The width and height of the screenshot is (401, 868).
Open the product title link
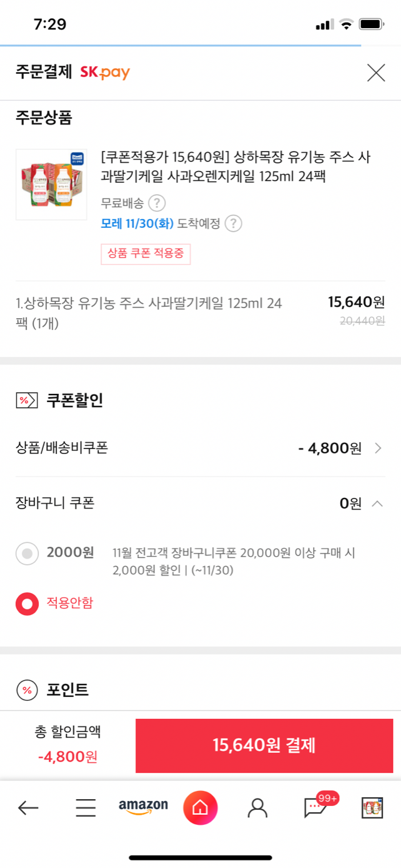point(236,167)
